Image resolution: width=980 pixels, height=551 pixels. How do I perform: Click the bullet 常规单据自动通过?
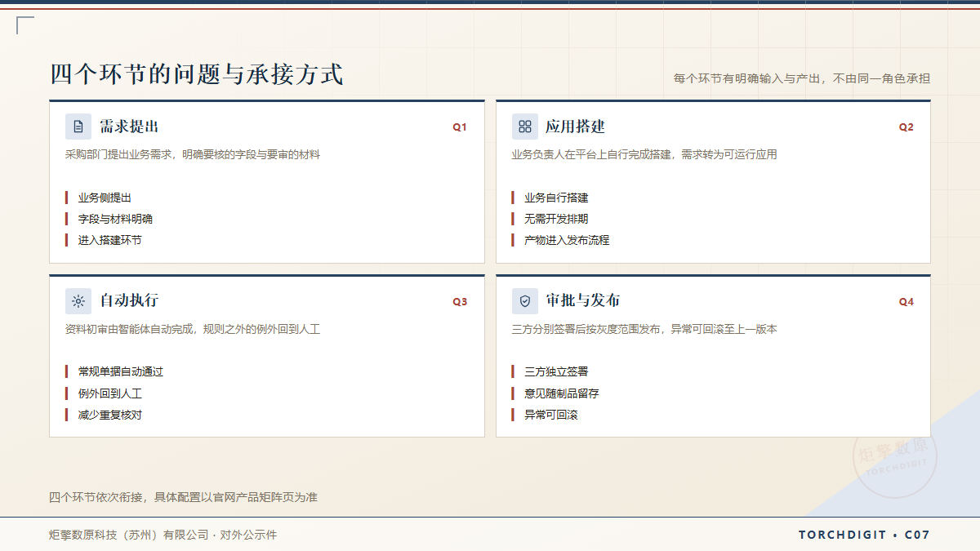tap(121, 371)
